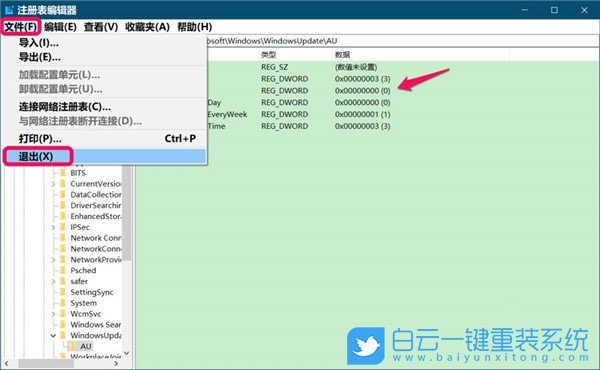Click the Windows Search folder icon

63,324
